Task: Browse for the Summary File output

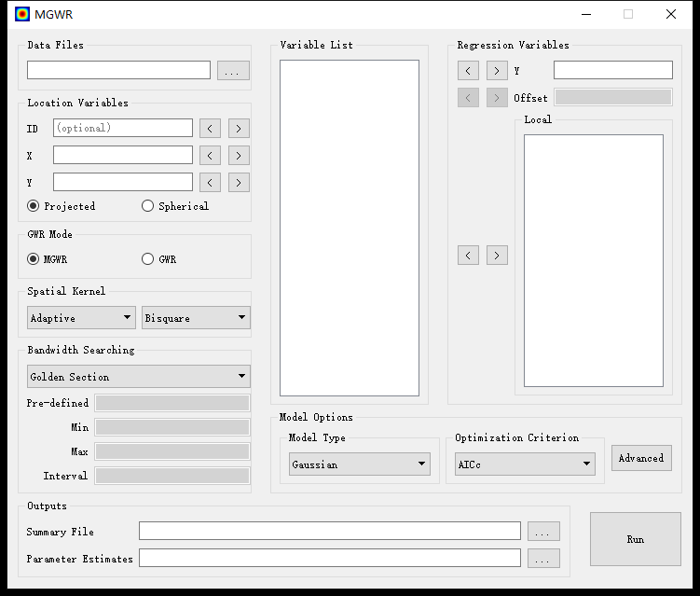Action: click(543, 532)
